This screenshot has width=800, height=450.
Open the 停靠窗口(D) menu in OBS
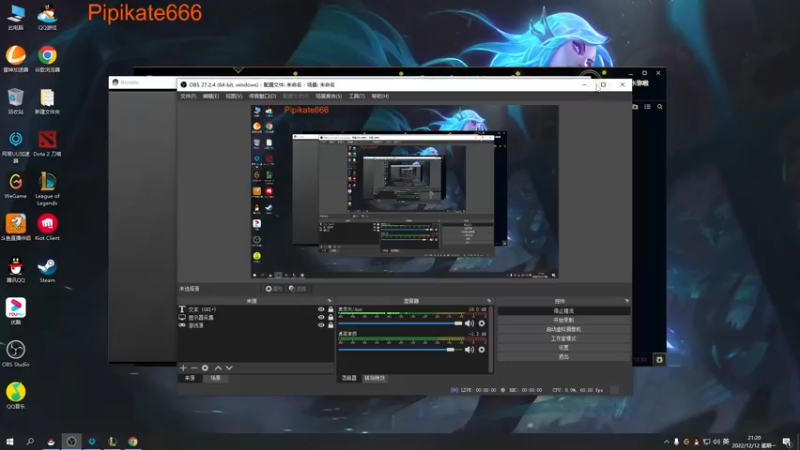[262, 96]
